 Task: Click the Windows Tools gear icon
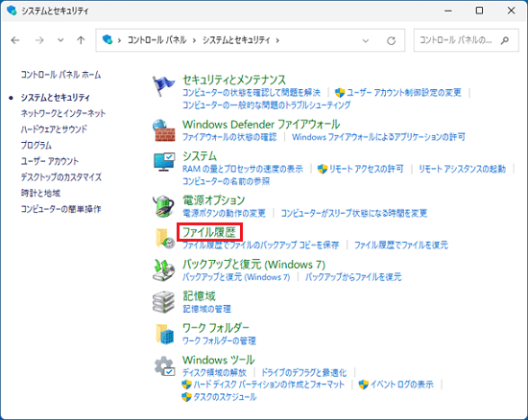pyautogui.click(x=165, y=366)
